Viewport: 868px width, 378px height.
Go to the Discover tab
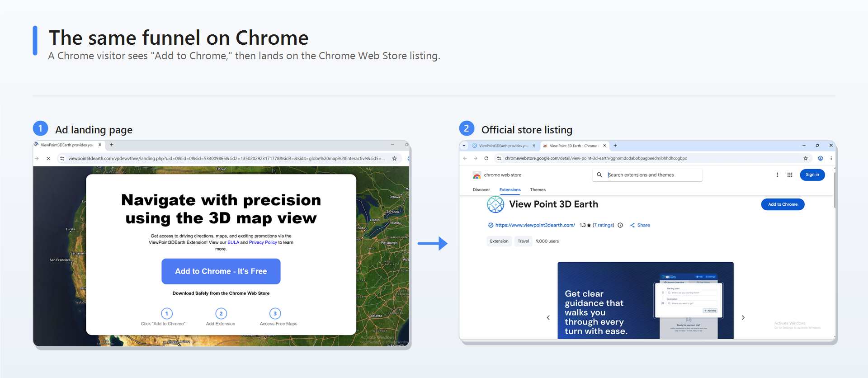coord(481,190)
